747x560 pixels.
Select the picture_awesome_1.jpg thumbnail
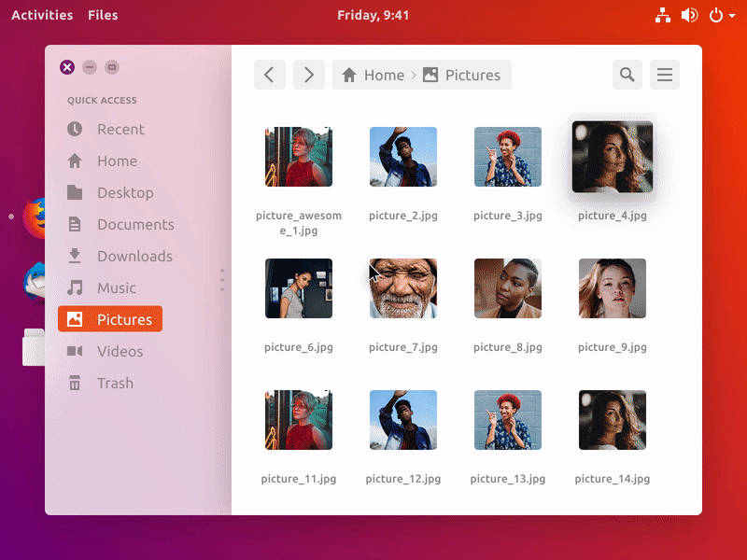click(299, 157)
